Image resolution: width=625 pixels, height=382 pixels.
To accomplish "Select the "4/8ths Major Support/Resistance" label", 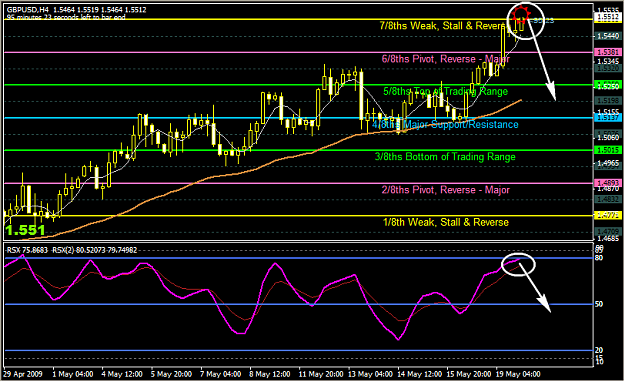I will 445,124.
